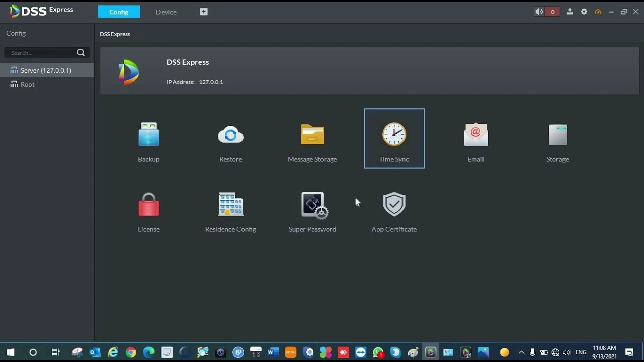The height and width of the screenshot is (362, 644).
Task: Click the alarm speaker icon
Action: pyautogui.click(x=539, y=12)
